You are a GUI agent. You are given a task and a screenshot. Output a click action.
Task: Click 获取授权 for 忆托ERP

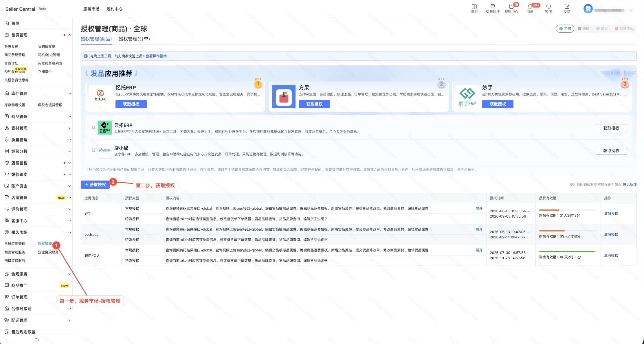pyautogui.click(x=131, y=104)
